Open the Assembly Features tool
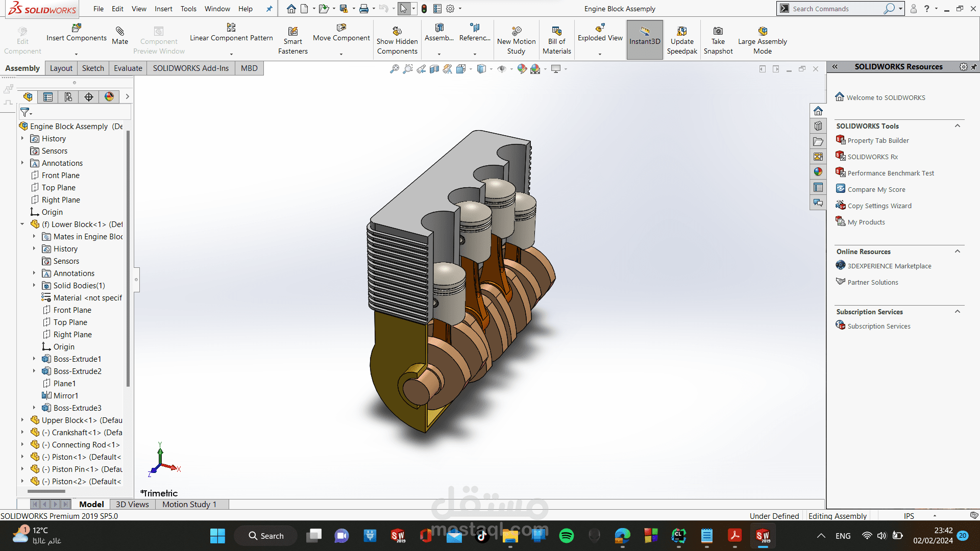Screen dimensions: 980x551 [x=439, y=33]
